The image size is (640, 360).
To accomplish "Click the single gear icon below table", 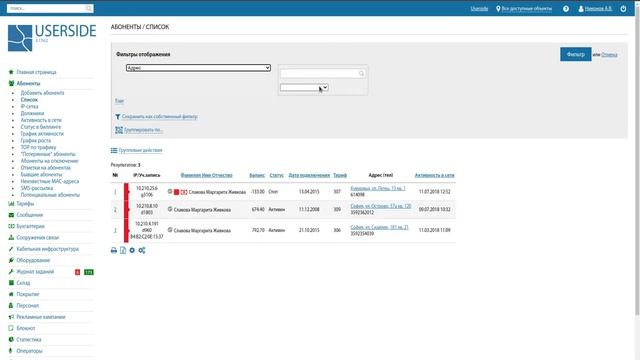I will tap(132, 250).
